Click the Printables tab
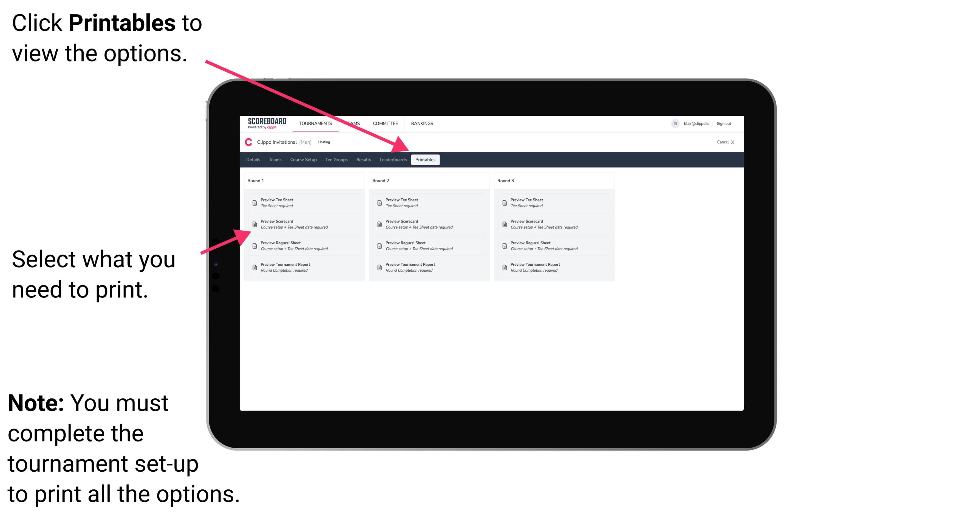The image size is (980, 527). pos(425,160)
